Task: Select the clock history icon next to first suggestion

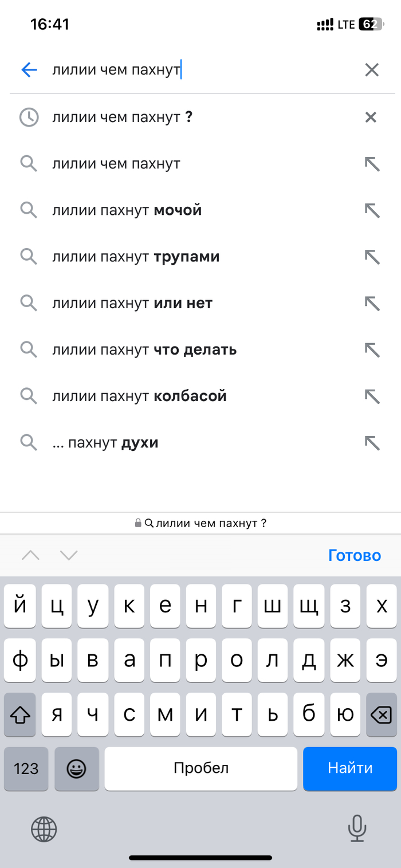Action: (x=29, y=117)
